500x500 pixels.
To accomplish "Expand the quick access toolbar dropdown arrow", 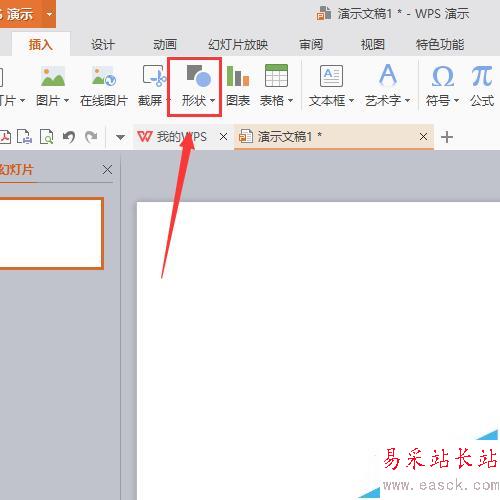I will click(x=120, y=137).
